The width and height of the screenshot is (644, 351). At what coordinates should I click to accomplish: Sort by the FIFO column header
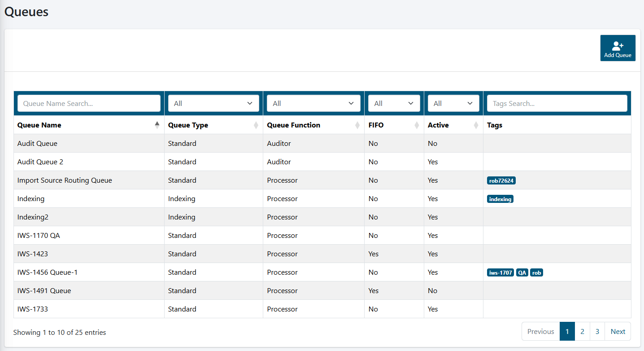[x=394, y=125]
